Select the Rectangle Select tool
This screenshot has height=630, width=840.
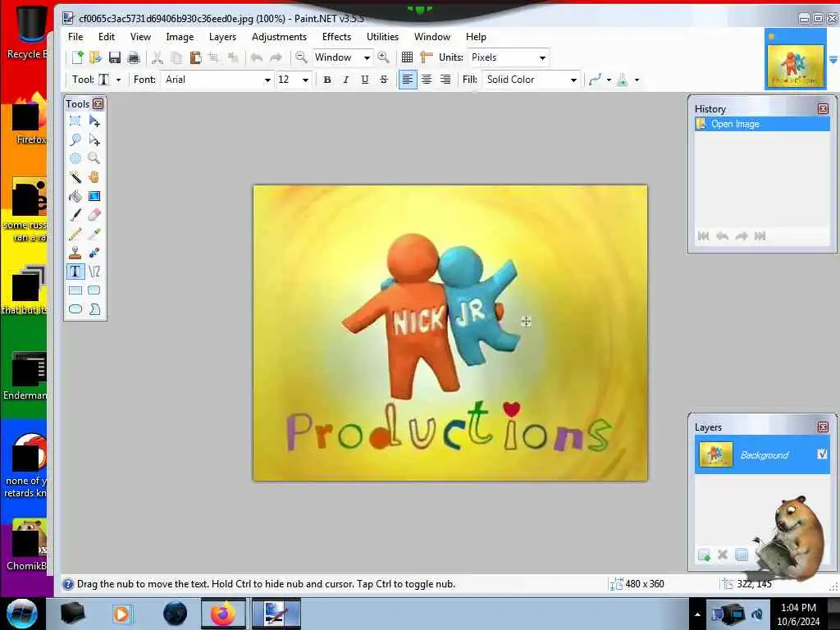coord(75,121)
